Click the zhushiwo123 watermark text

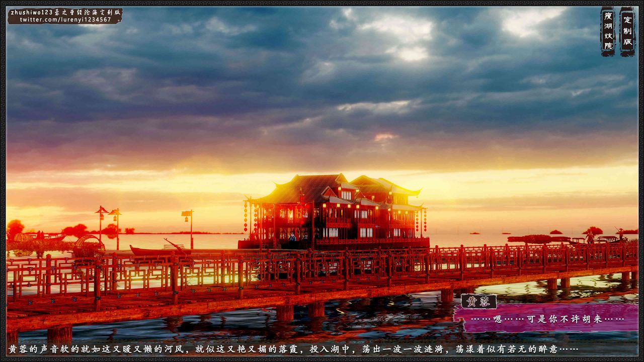click(65, 12)
